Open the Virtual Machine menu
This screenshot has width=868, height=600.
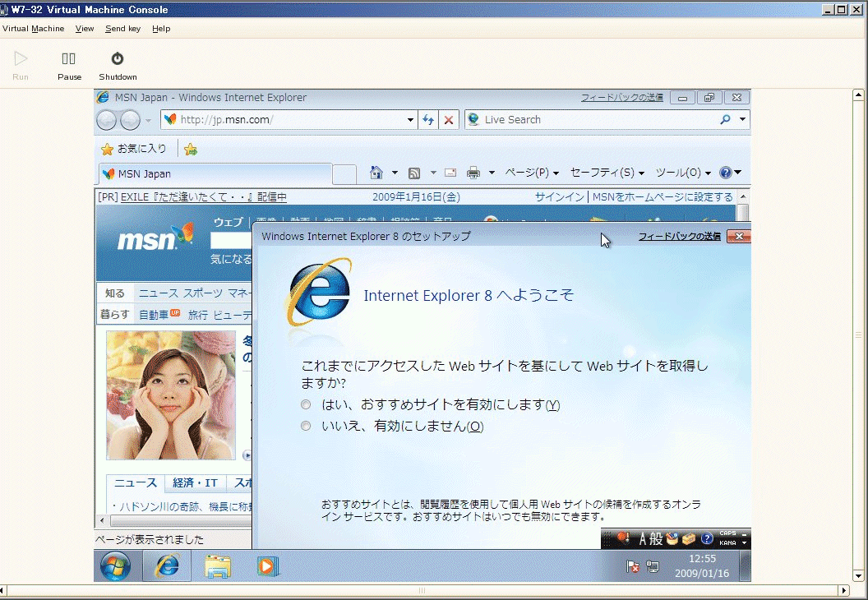coord(33,29)
